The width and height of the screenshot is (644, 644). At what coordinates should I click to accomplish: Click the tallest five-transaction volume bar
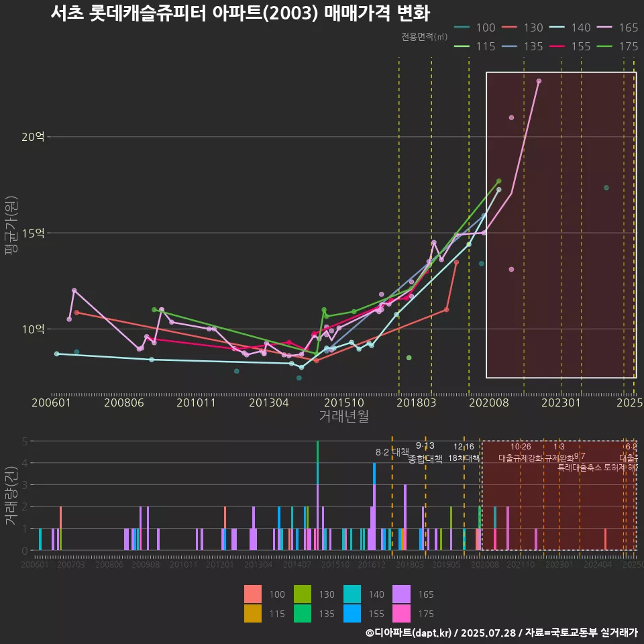point(317,495)
